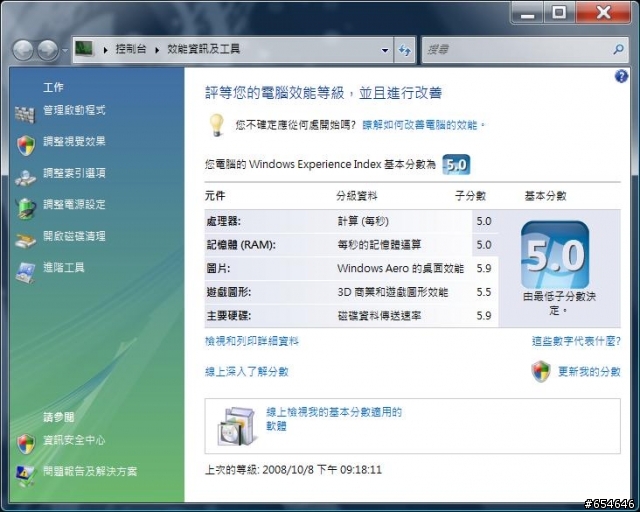Screen dimensions: 640x512
Task: Click the magnifier search icon
Action: tap(618, 50)
